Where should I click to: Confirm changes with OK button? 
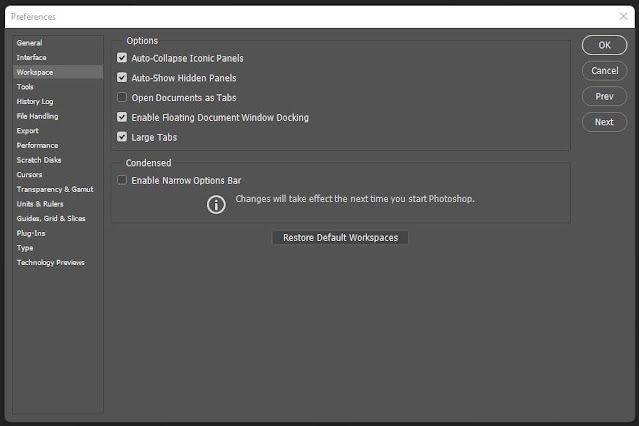[x=604, y=45]
